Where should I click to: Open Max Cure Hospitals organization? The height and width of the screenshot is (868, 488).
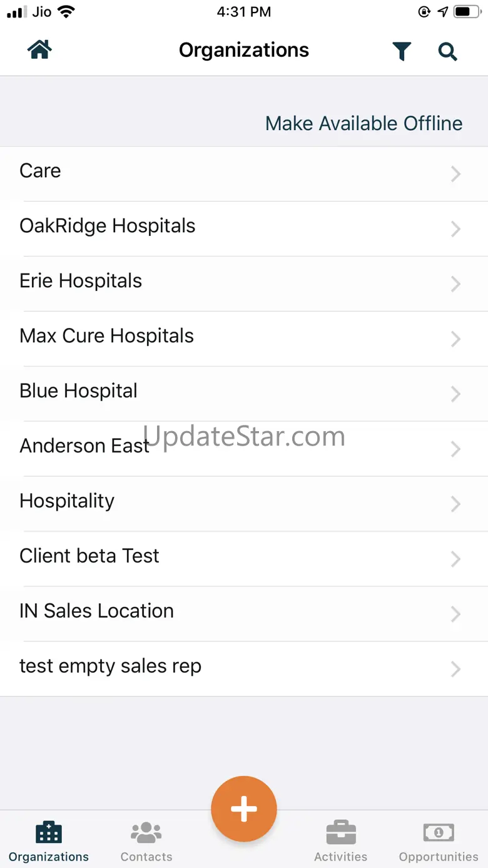(x=244, y=339)
